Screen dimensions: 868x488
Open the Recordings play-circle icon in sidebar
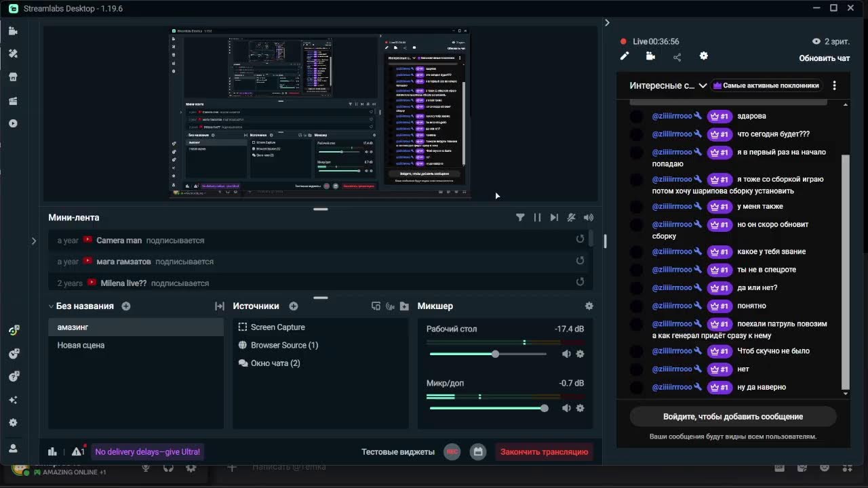(x=13, y=123)
